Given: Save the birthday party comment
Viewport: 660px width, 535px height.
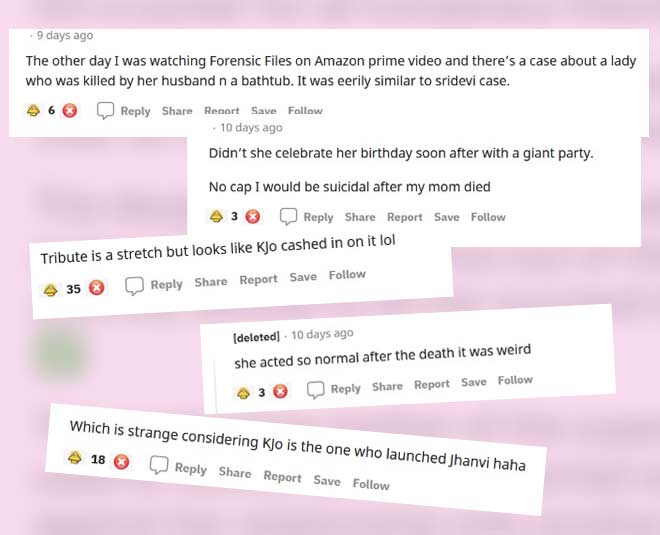Looking at the screenshot, I should click(447, 217).
